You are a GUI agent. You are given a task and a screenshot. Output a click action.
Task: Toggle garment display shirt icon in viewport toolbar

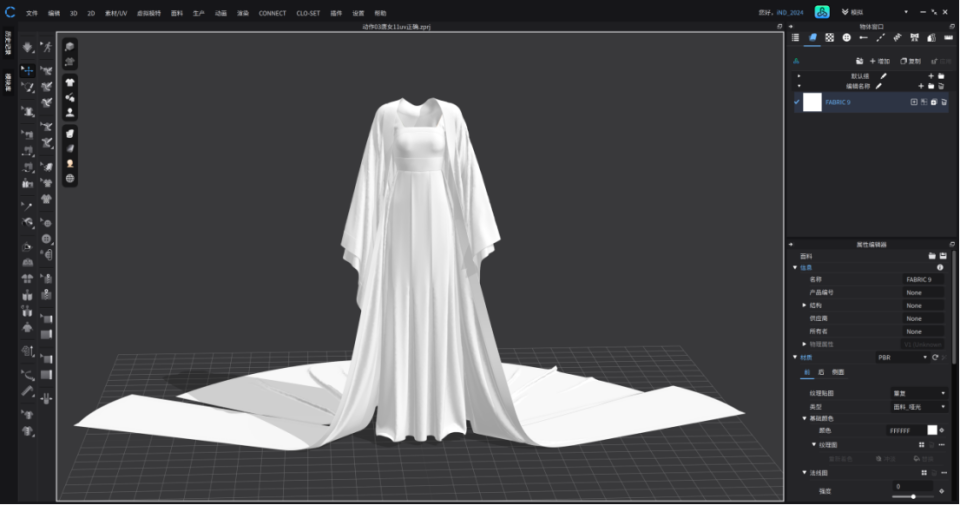point(70,83)
